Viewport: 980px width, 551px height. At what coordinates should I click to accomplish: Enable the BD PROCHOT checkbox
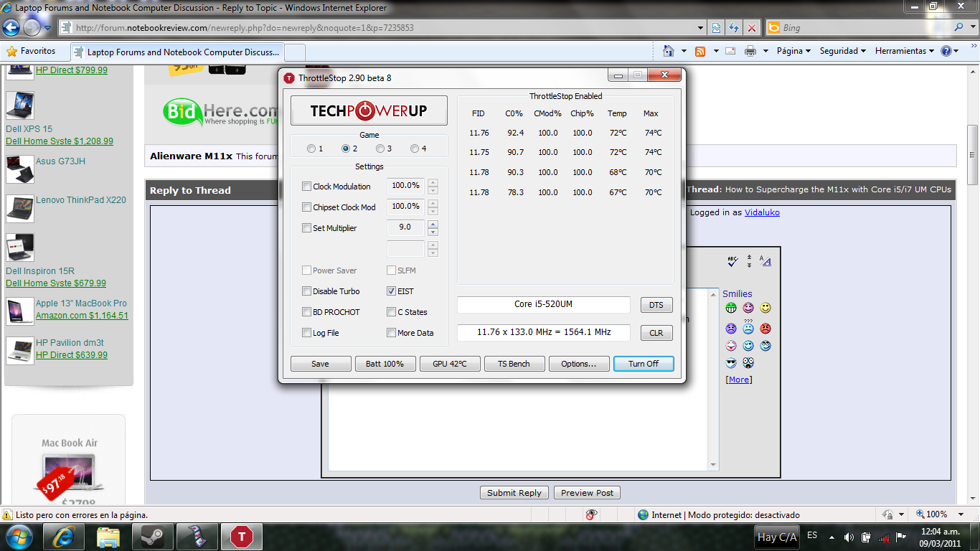(x=307, y=312)
